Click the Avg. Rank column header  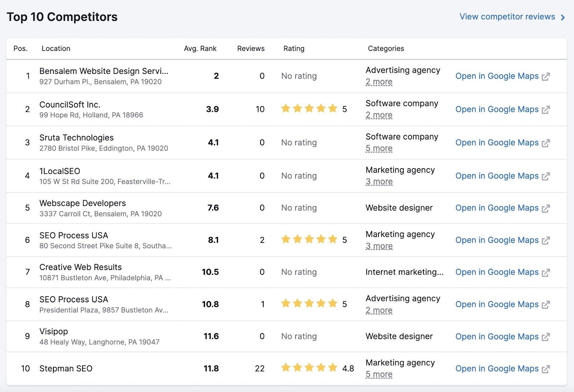tap(200, 48)
